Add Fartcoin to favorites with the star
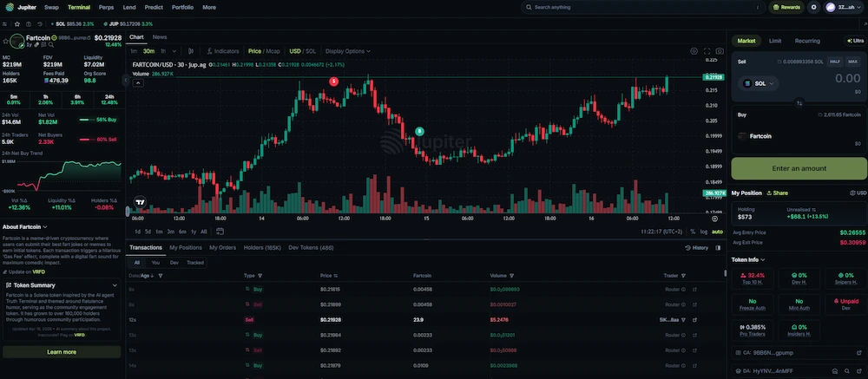Image resolution: width=868 pixels, height=379 pixels. [4, 41]
